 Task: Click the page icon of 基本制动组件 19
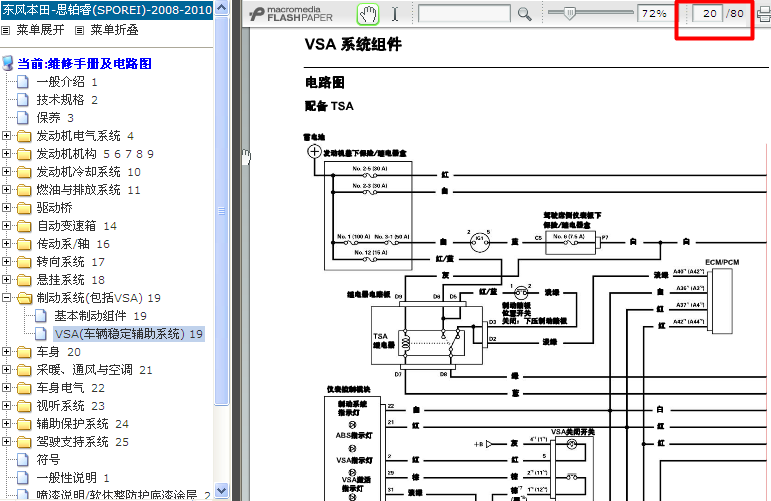41,316
